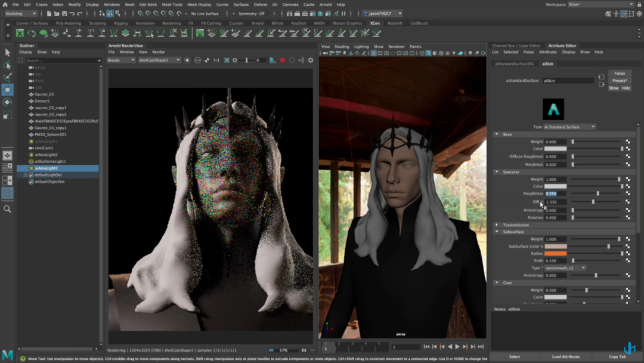Open the Arnold menu in the main menu bar

point(326,5)
